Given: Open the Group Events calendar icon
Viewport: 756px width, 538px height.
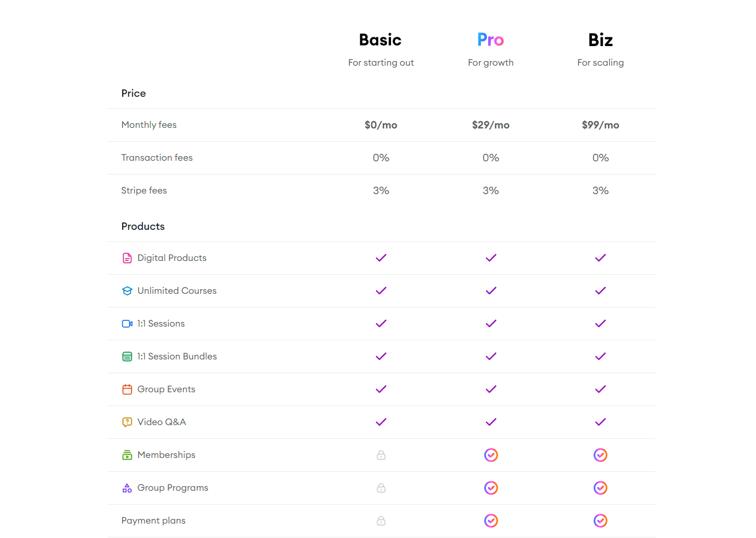Looking at the screenshot, I should click(x=127, y=389).
